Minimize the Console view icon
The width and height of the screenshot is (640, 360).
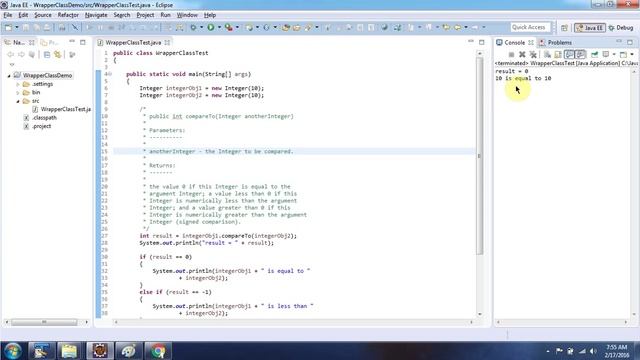pyautogui.click(x=619, y=41)
